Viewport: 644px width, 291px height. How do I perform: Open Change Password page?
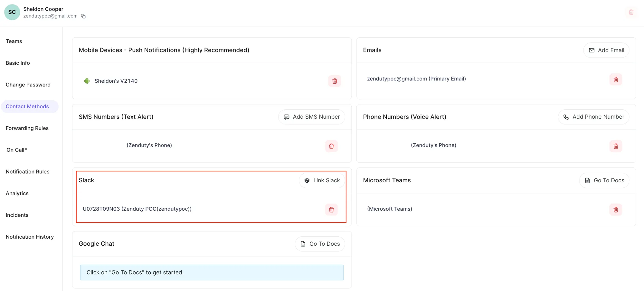coord(28,85)
